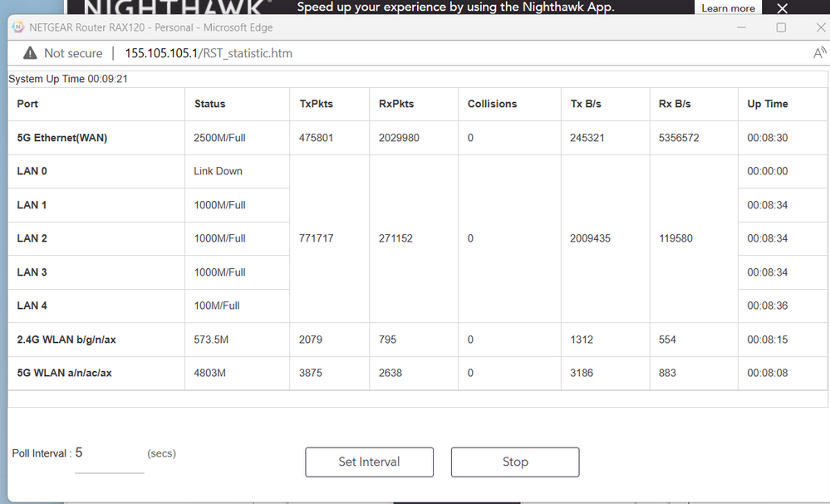Click the 100M/Full status for LAN 4
Image resolution: width=830 pixels, height=504 pixels.
(217, 306)
